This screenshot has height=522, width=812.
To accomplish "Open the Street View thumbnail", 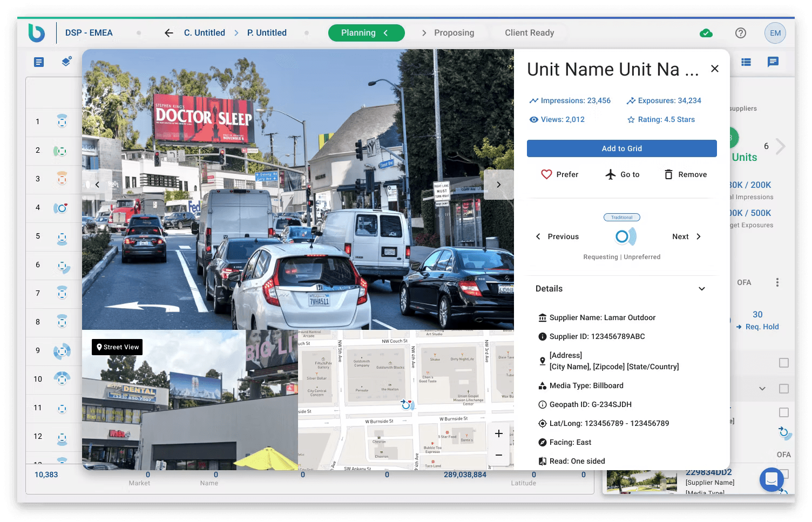I will [x=190, y=399].
